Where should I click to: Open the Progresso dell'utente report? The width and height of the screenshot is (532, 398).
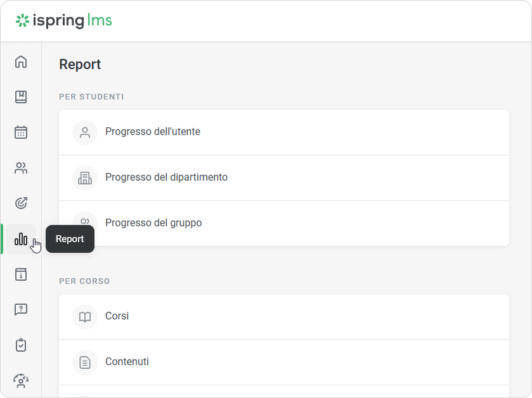click(153, 132)
